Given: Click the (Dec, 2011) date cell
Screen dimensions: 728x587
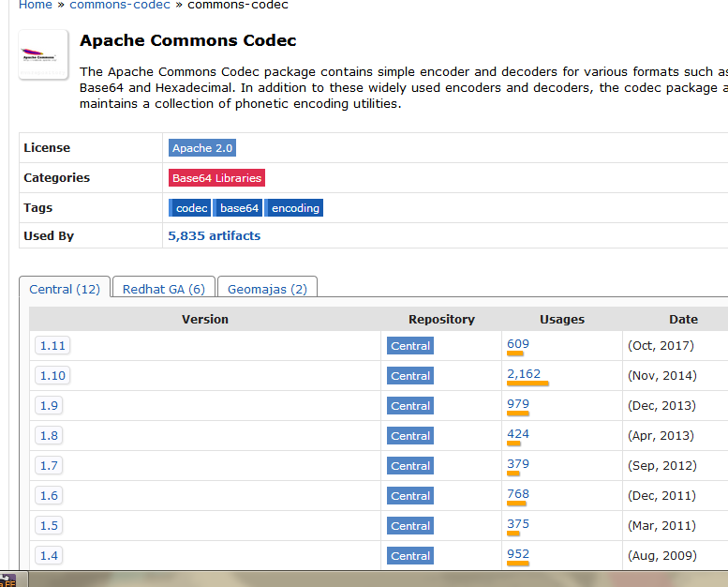Looking at the screenshot, I should [661, 495].
